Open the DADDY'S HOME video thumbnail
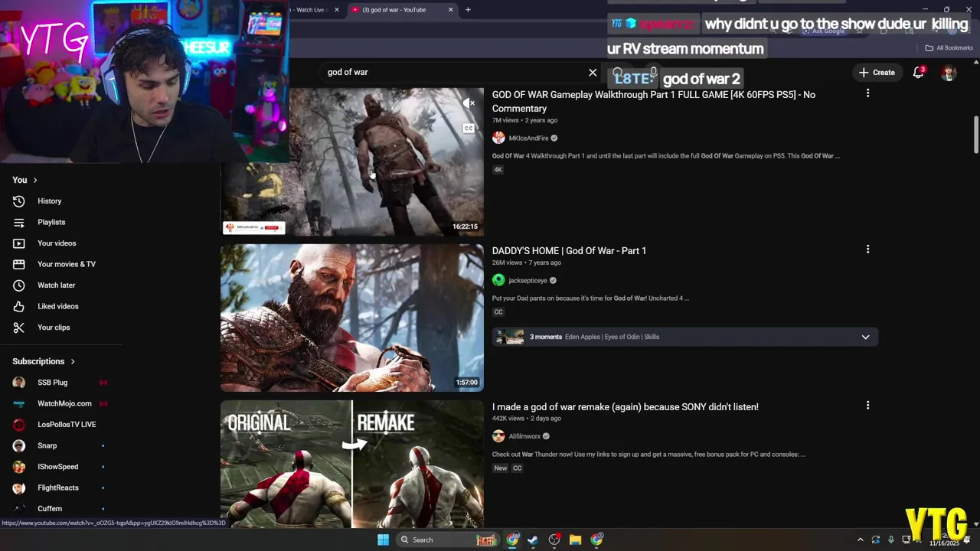 [x=352, y=318]
